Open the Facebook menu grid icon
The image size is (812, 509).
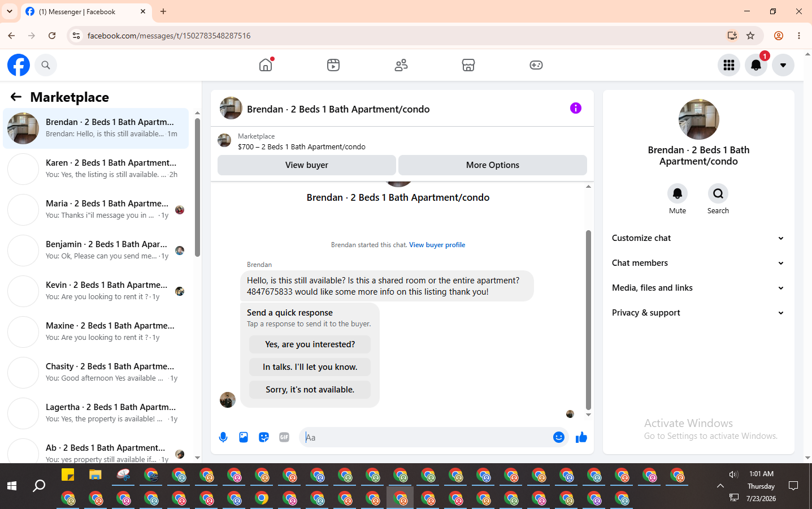click(x=729, y=65)
